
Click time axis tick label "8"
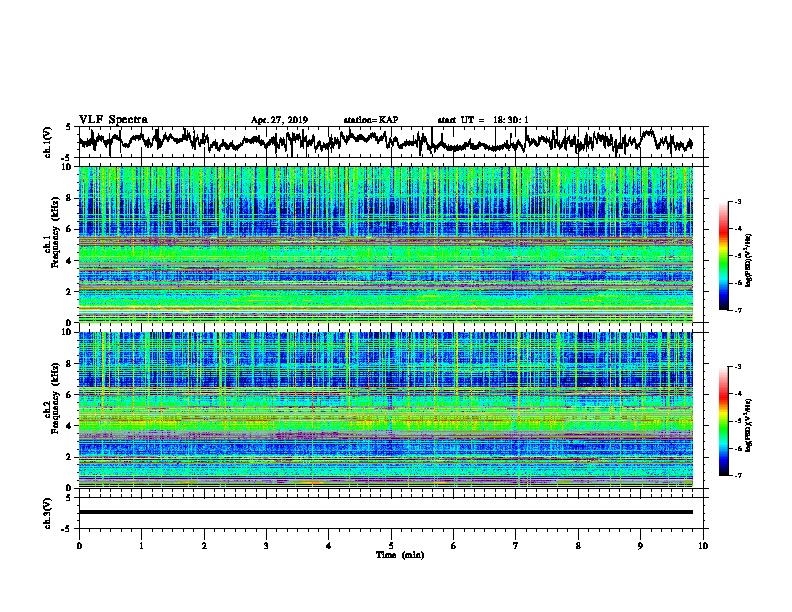pyautogui.click(x=578, y=546)
